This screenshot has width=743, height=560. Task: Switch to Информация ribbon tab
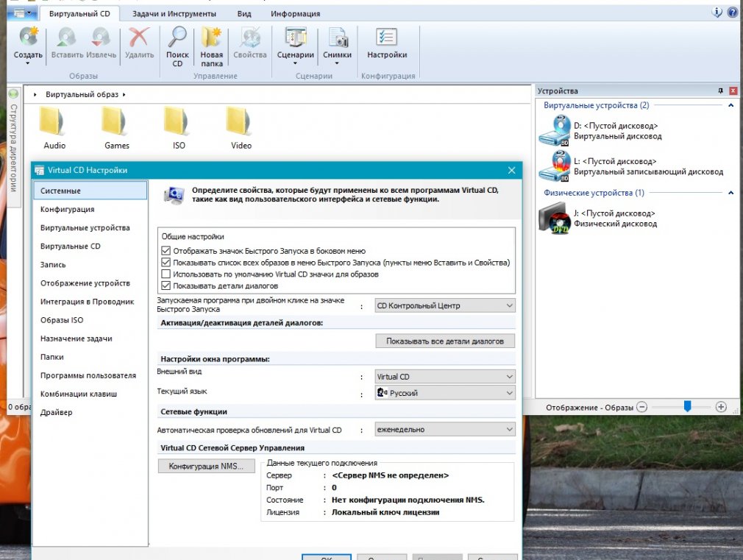[295, 14]
